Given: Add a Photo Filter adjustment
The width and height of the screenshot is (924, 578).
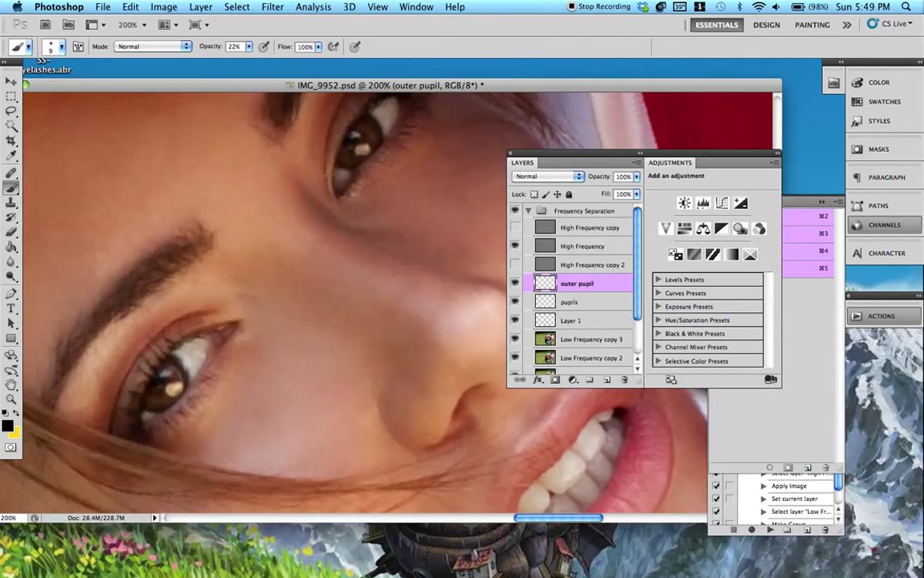Looking at the screenshot, I should point(740,229).
